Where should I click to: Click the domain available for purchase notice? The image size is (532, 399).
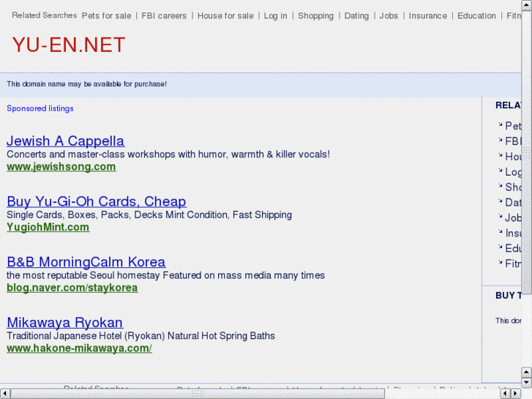tap(87, 84)
